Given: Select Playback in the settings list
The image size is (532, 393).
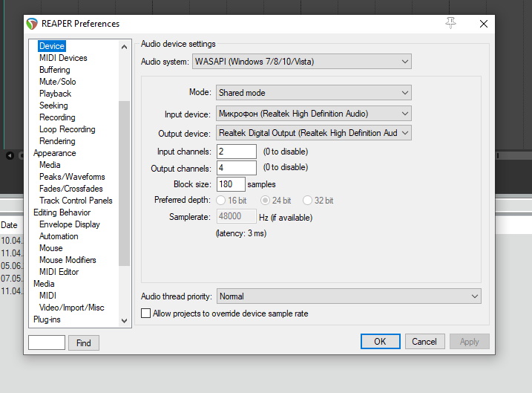Looking at the screenshot, I should [56, 94].
